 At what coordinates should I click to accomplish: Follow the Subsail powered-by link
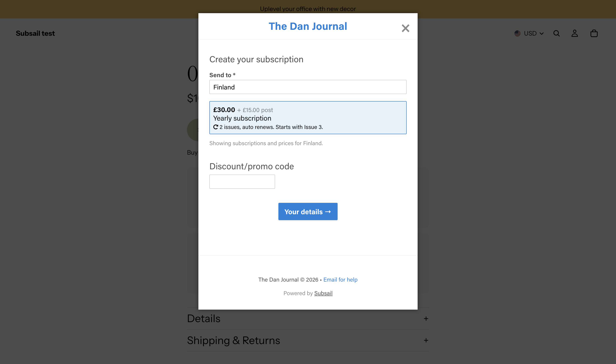pyautogui.click(x=323, y=293)
